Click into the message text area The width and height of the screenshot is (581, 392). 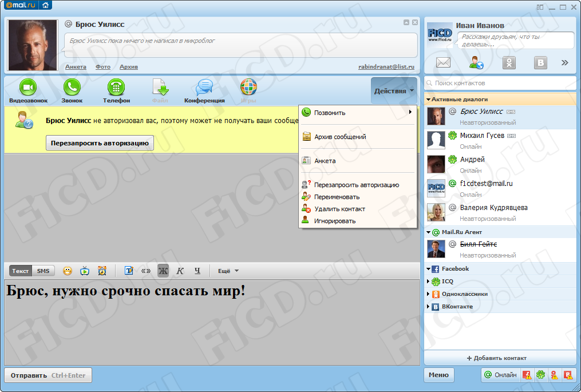click(x=212, y=322)
